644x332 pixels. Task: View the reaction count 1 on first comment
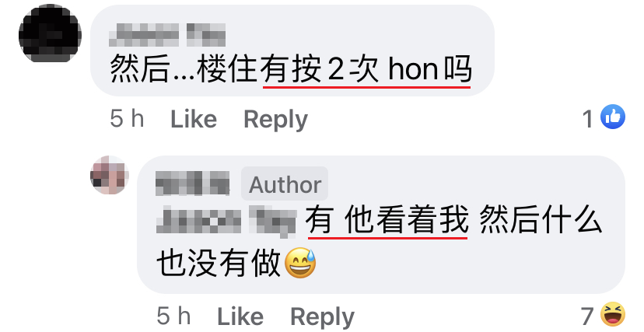588,119
